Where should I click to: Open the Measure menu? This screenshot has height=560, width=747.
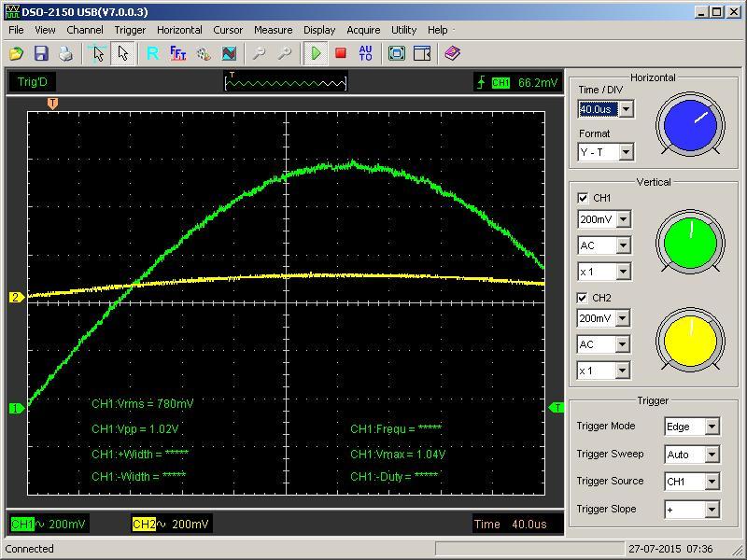[273, 30]
